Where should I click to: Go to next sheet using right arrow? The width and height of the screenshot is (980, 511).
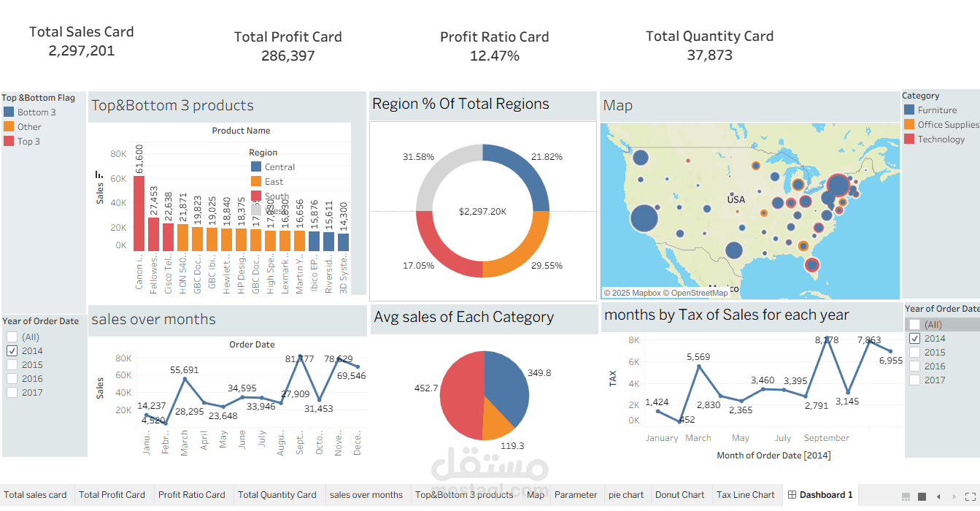point(954,496)
